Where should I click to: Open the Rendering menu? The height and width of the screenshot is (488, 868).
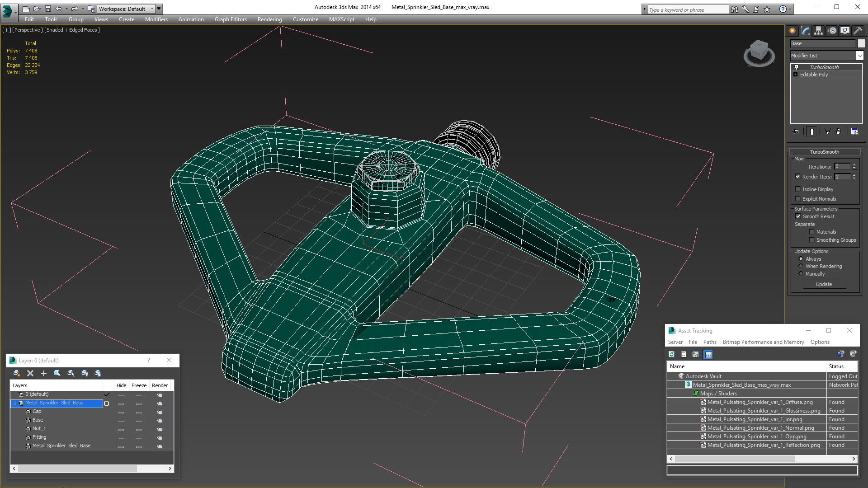269,19
